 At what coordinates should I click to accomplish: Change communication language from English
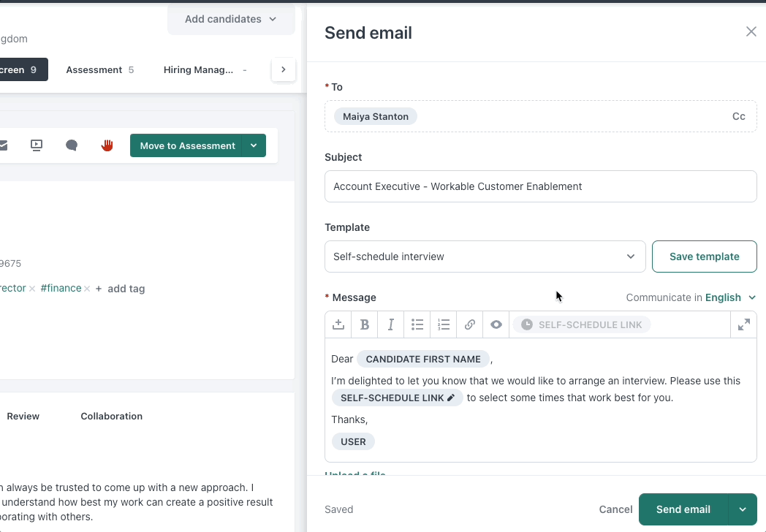point(729,297)
